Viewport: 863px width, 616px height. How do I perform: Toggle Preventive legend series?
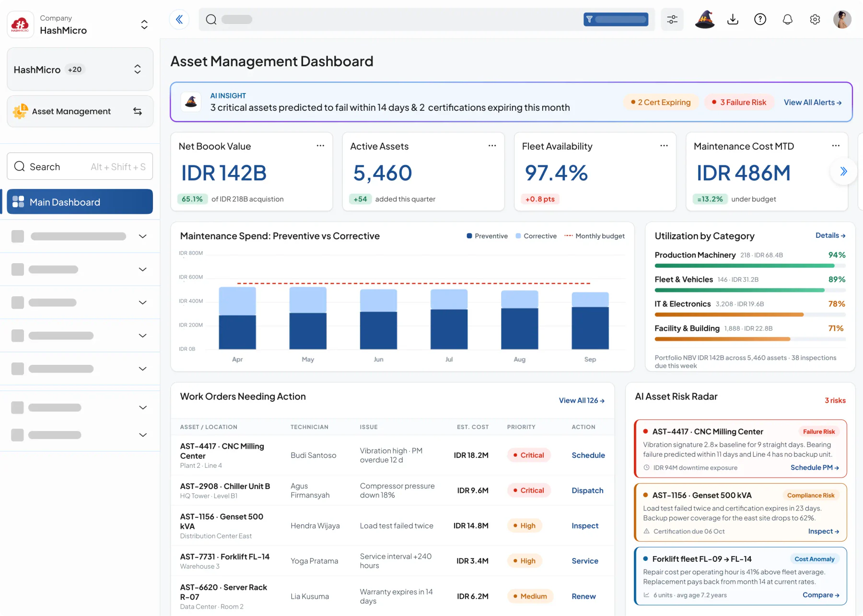click(x=487, y=236)
